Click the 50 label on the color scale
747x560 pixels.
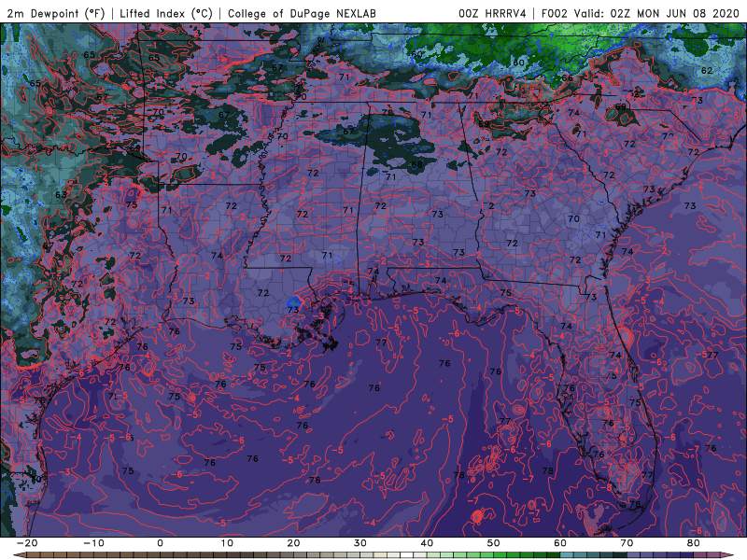494,543
